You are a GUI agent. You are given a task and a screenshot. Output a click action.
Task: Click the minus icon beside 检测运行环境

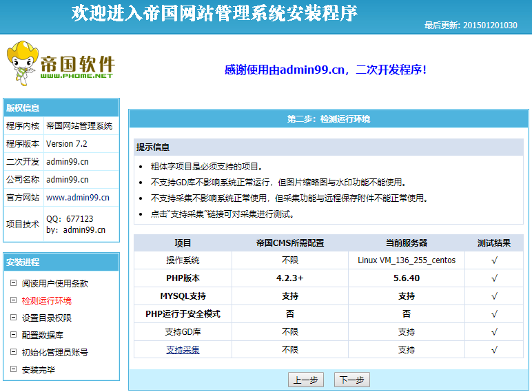tap(13, 300)
